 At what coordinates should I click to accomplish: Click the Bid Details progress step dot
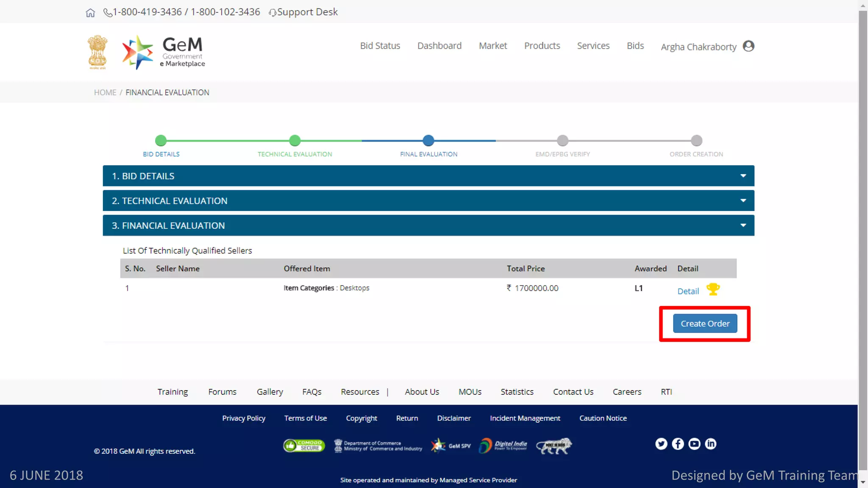(161, 140)
